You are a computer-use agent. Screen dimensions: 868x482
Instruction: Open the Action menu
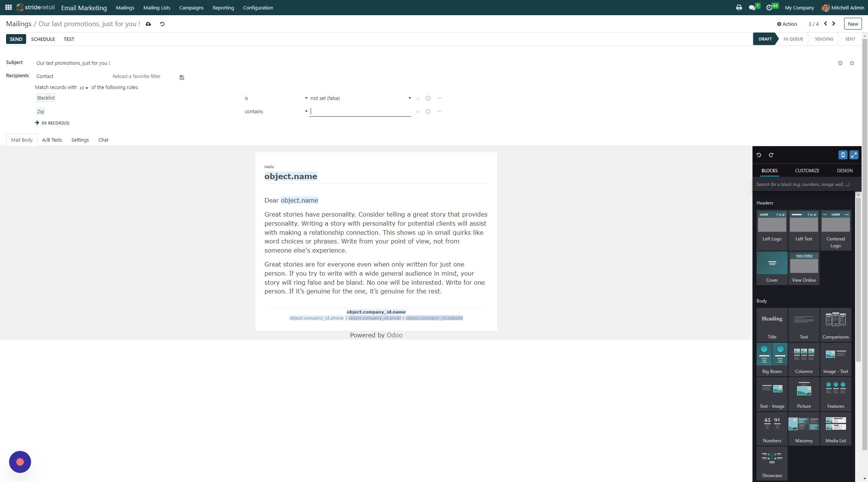787,24
